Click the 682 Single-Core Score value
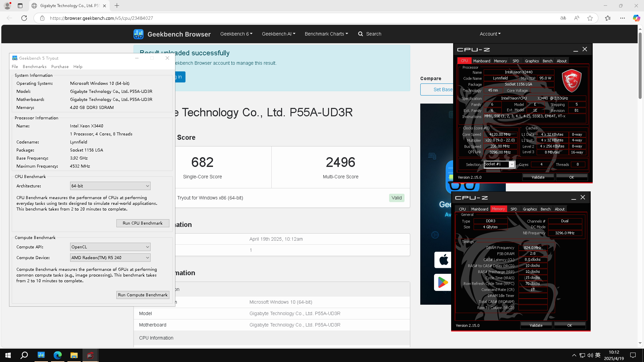644x362 pixels. tap(202, 162)
